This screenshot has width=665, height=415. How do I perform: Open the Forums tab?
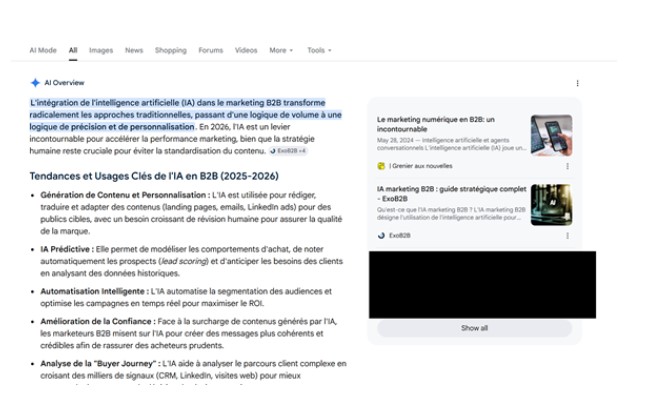(x=211, y=50)
